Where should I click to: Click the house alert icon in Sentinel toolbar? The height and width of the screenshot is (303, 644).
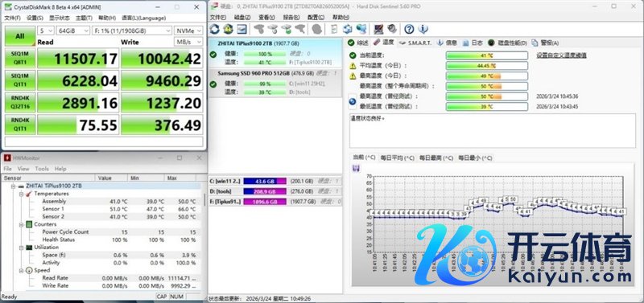[x=228, y=29]
